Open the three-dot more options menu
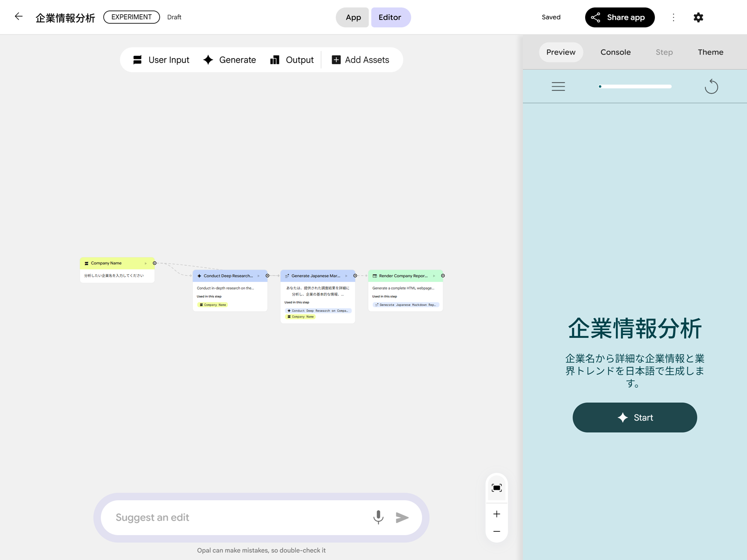The width and height of the screenshot is (747, 560). click(x=674, y=17)
